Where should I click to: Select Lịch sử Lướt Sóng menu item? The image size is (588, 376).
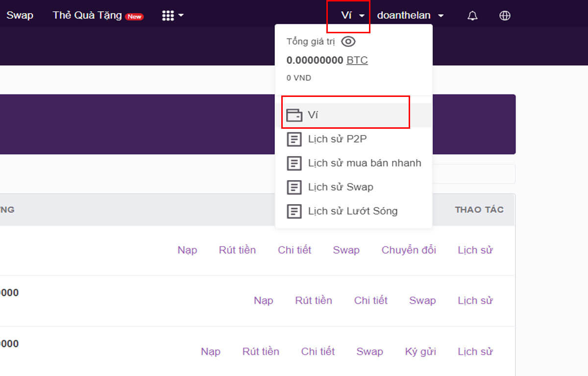coord(352,211)
